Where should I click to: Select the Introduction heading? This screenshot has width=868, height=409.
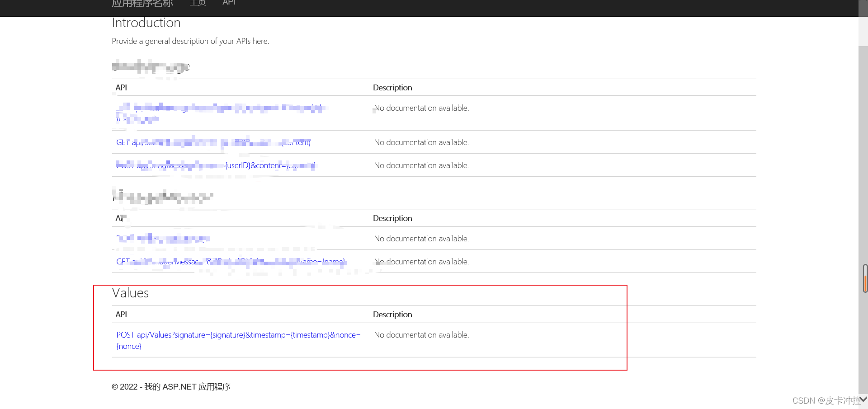(x=146, y=23)
